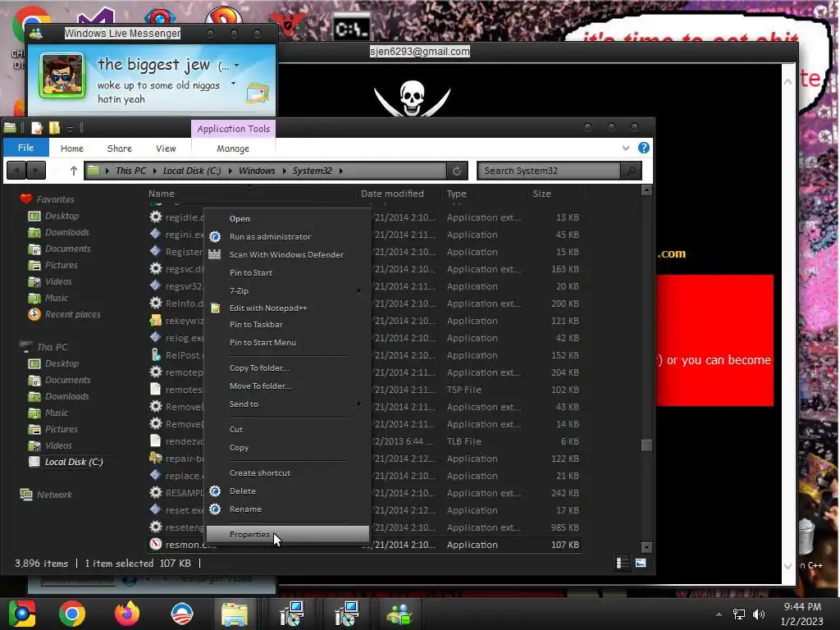Viewport: 840px width, 630px height.
Task: Click the search magnifier button
Action: point(631,171)
